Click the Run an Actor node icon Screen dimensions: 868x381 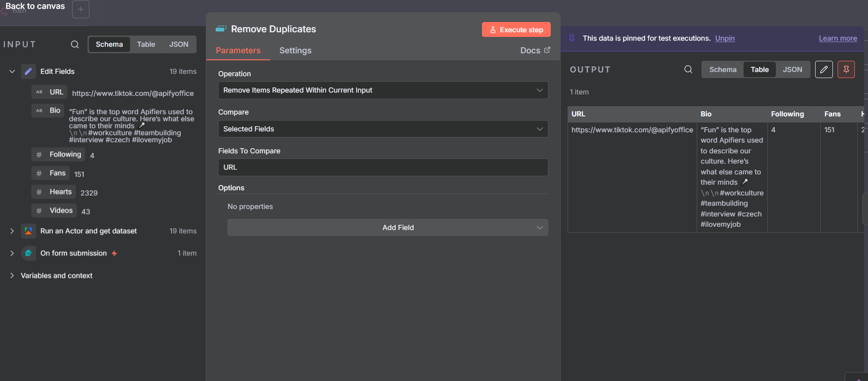pos(29,231)
